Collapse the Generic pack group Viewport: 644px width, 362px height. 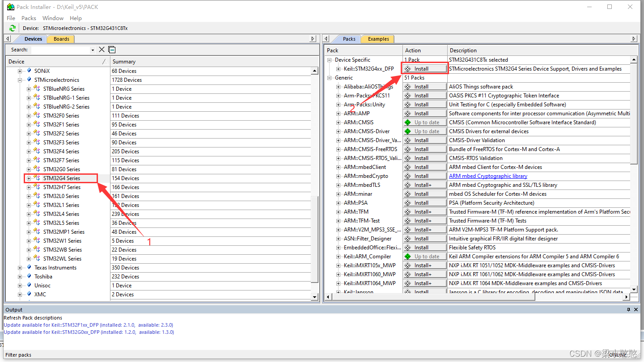coord(330,78)
